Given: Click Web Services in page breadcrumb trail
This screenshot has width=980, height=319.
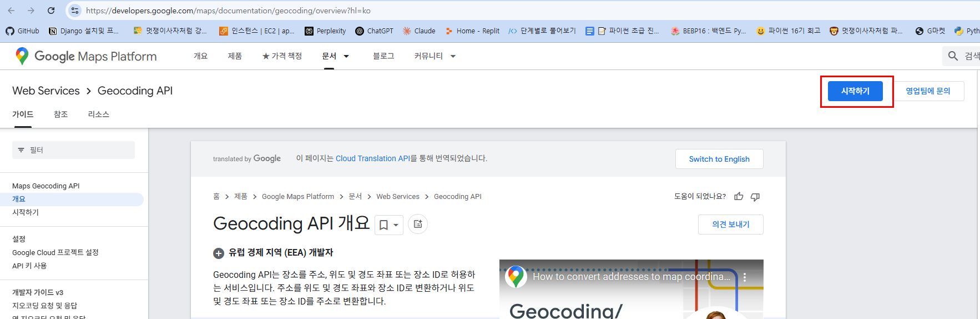Looking at the screenshot, I should click(x=398, y=196).
